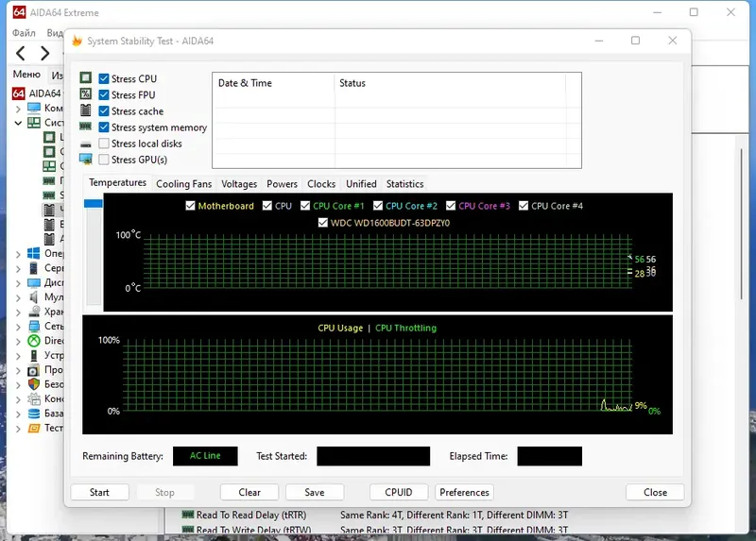Click the display monitor icon beside Дисп
The image size is (756, 541).
point(34,282)
